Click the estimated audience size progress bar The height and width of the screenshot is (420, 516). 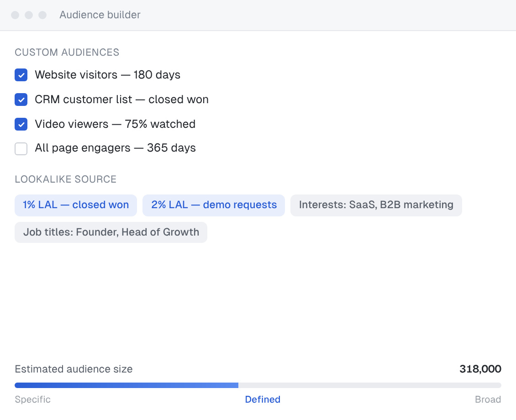(258, 385)
